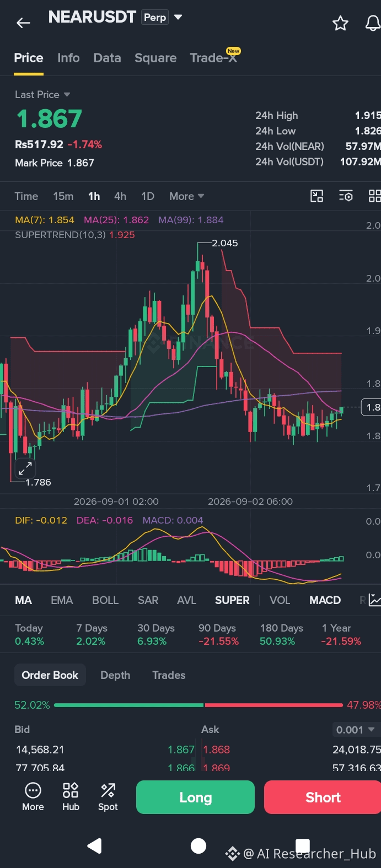Image resolution: width=381 pixels, height=868 pixels.
Task: Add NEARUSDT to favorites with star icon
Action: (x=340, y=23)
